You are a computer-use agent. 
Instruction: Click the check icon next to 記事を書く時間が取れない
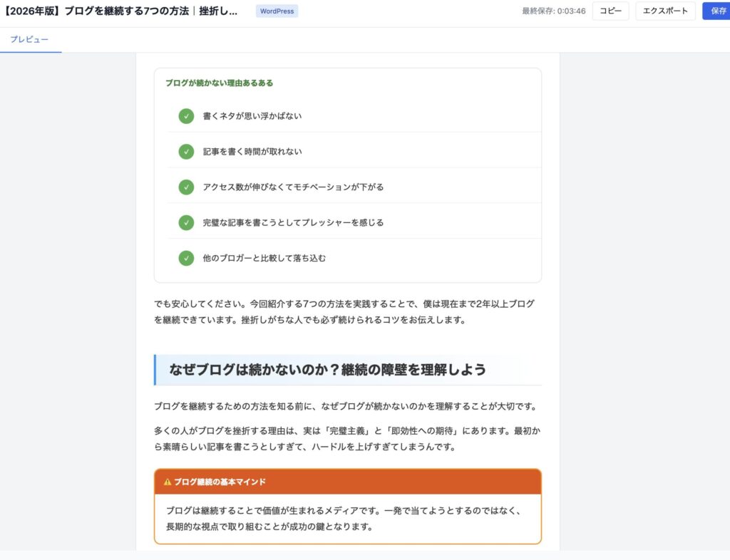tap(186, 151)
